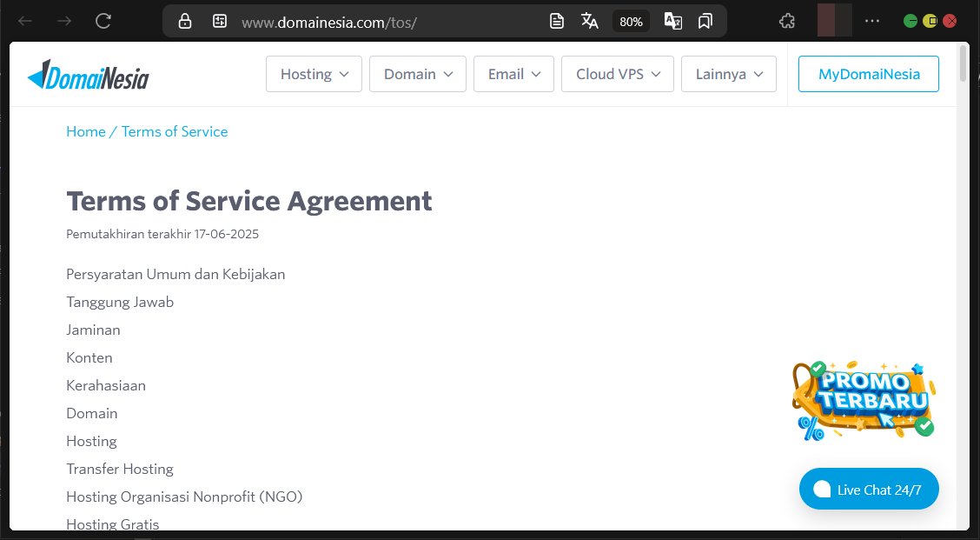
Task: Open reader view from the address bar
Action: (x=557, y=21)
